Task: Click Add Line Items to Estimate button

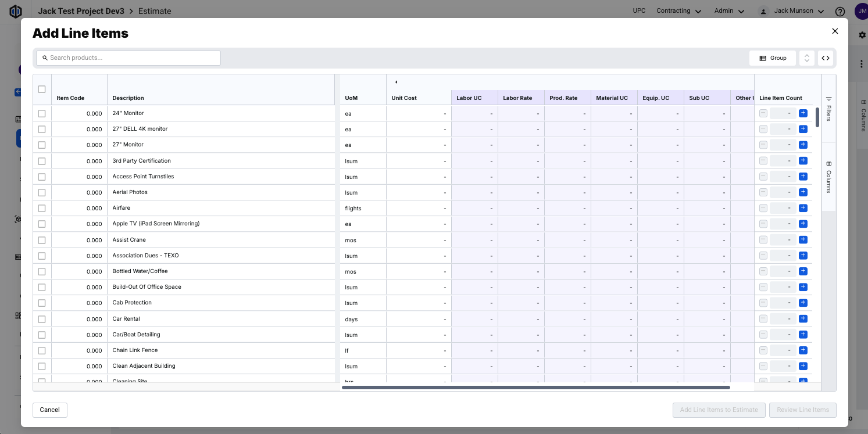Action: [719, 410]
